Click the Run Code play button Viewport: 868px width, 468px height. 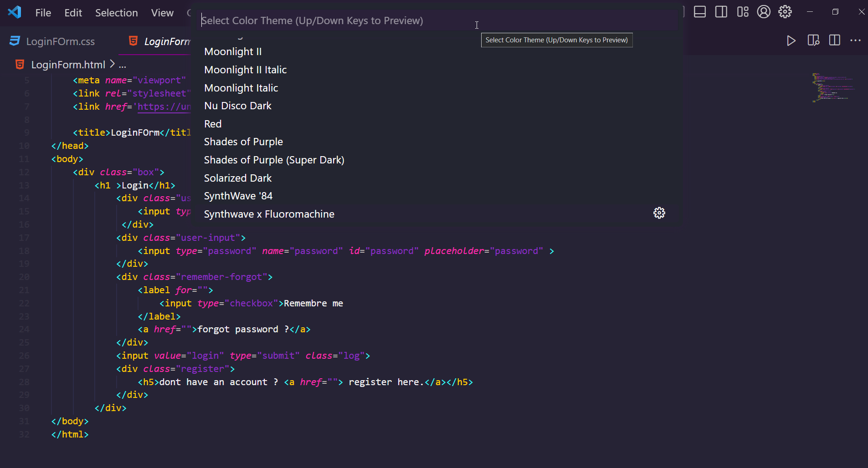pos(791,41)
